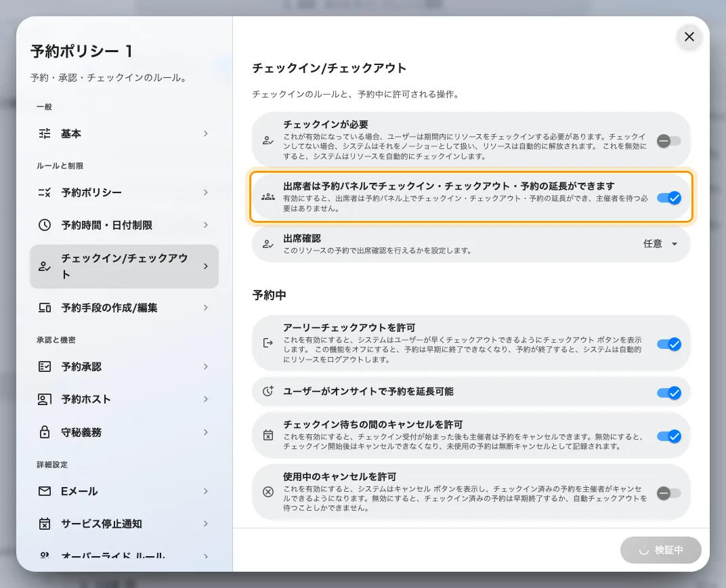Enable the チェックインが必要 toggle
The width and height of the screenshot is (726, 588).
click(668, 141)
